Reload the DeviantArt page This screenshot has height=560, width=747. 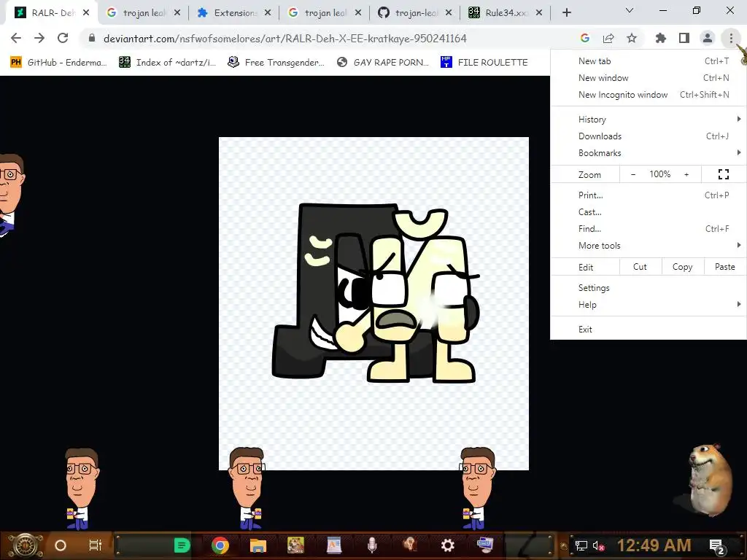[x=63, y=38]
